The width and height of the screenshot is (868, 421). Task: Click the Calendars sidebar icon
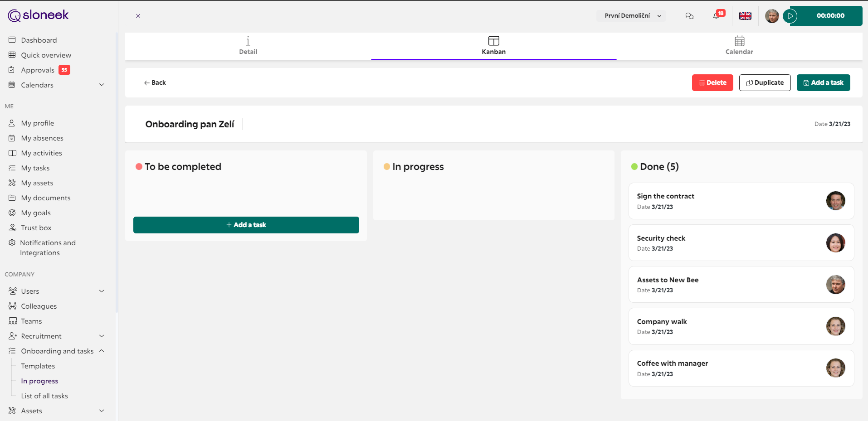(12, 85)
